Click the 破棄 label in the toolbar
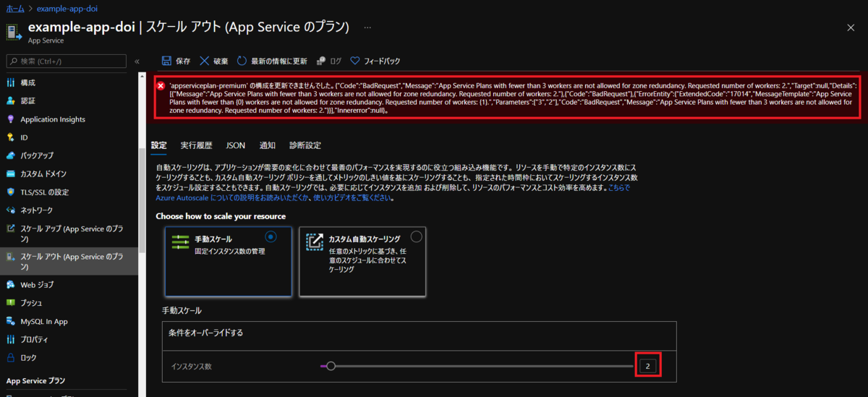Screen dimensions: 868x397 (221, 61)
